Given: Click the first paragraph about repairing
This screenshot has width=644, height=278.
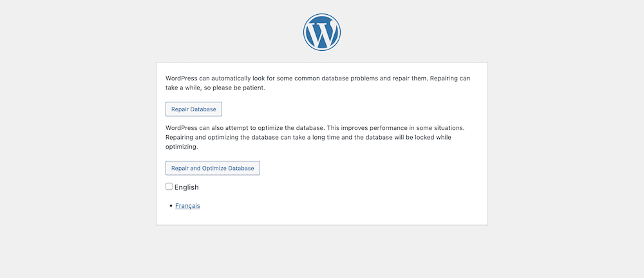Looking at the screenshot, I should click(318, 83).
